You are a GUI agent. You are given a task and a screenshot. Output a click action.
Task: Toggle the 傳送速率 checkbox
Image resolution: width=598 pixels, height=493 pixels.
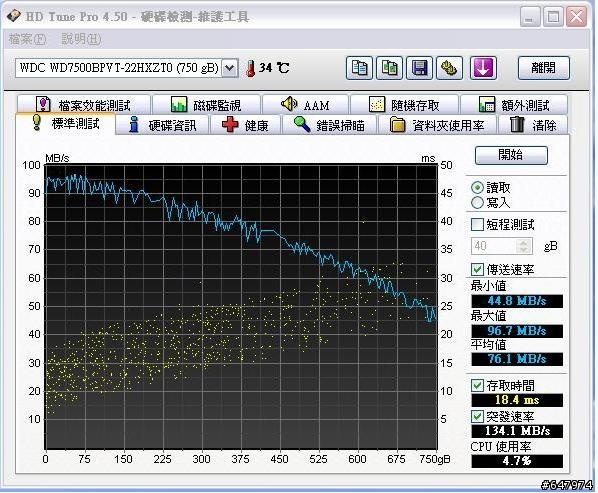tap(477, 270)
